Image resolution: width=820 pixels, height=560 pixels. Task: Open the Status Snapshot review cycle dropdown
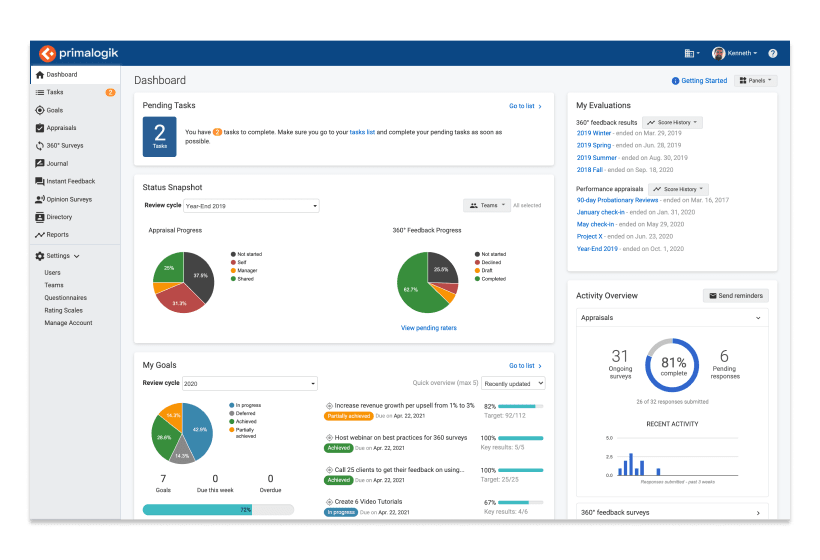click(x=251, y=205)
